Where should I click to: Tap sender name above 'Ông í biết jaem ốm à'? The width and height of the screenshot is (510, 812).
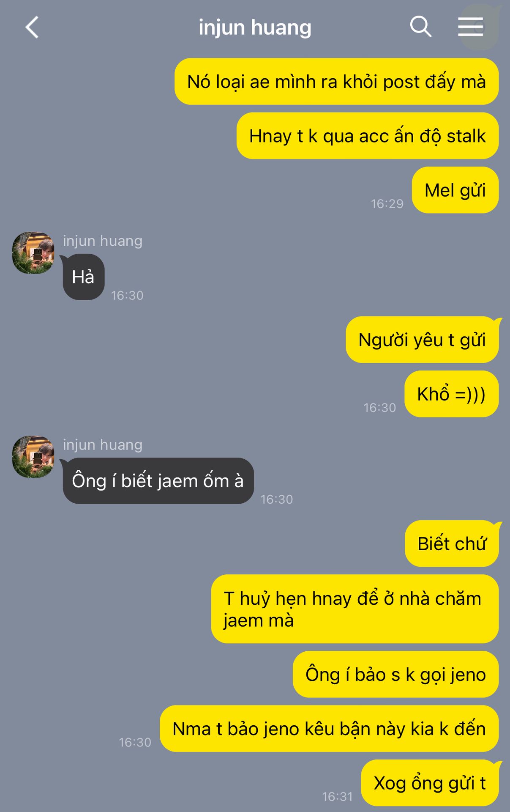103,445
